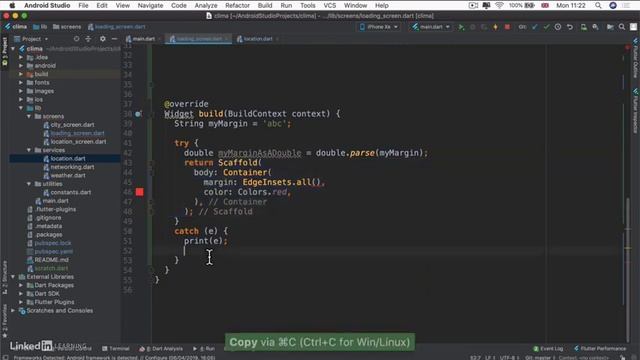This screenshot has height=360, width=640.
Task: Click the VCS commit green checkmark icon
Action: [546, 27]
